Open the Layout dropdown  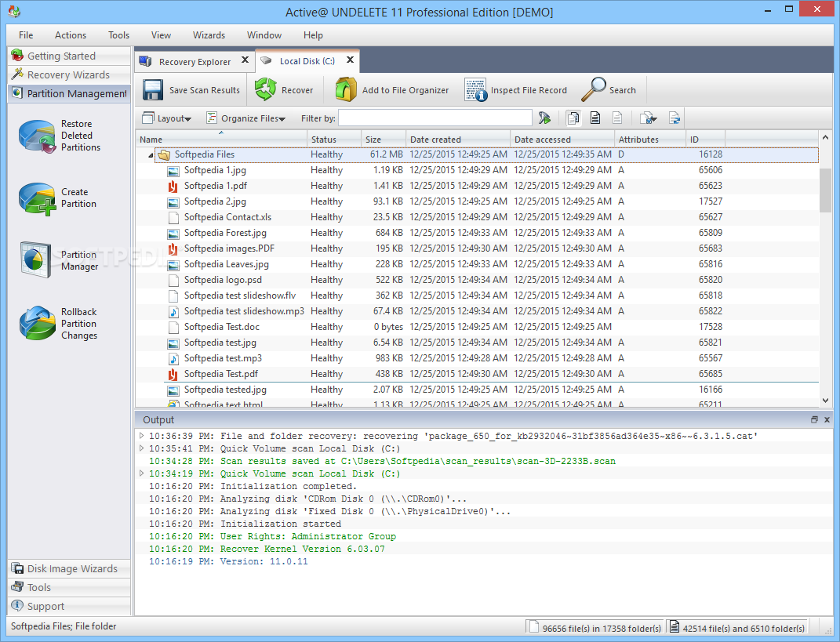pyautogui.click(x=166, y=118)
